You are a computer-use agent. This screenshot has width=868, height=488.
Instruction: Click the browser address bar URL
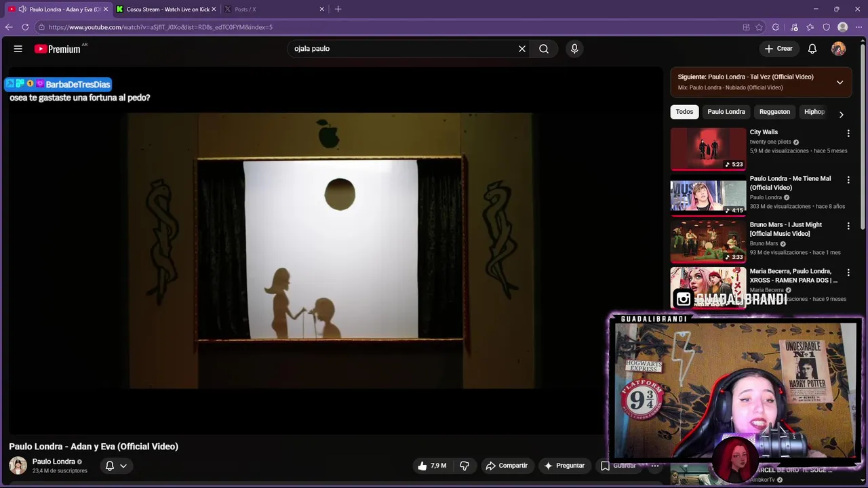click(161, 27)
